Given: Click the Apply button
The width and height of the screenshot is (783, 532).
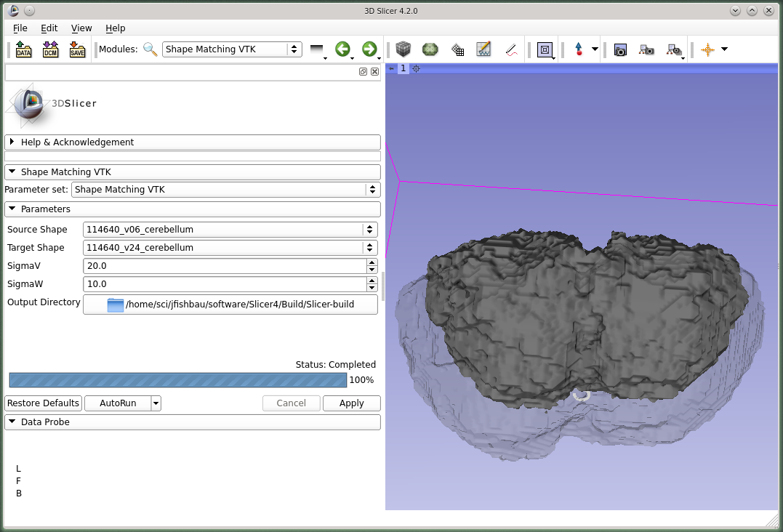Looking at the screenshot, I should [x=351, y=403].
